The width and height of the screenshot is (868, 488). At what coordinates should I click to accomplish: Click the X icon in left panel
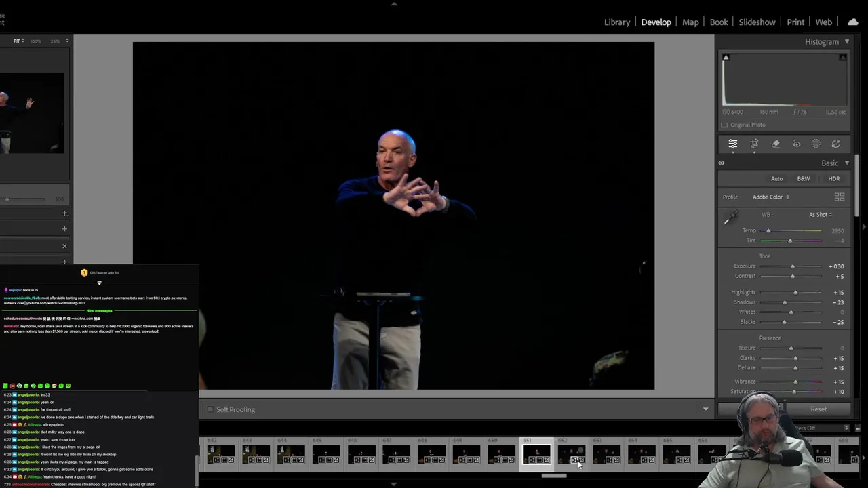pos(64,246)
